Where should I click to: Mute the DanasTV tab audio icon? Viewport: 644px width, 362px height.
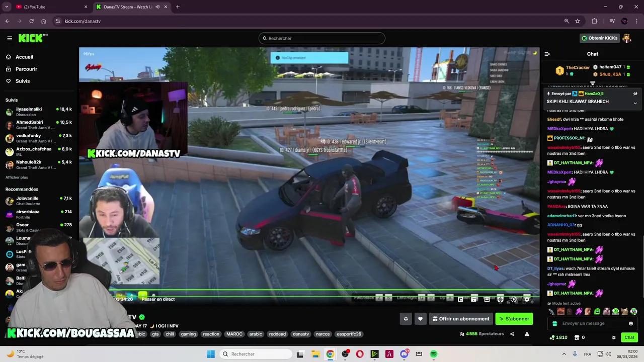(157, 7)
